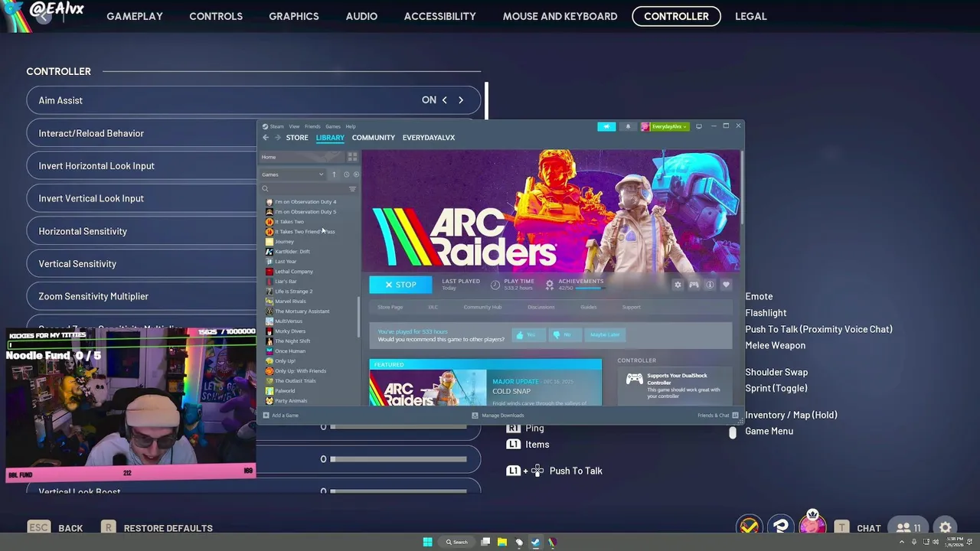Screen dimensions: 980x551
Task: Open EverydayAlvx account dropdown in Steam
Action: [x=665, y=126]
